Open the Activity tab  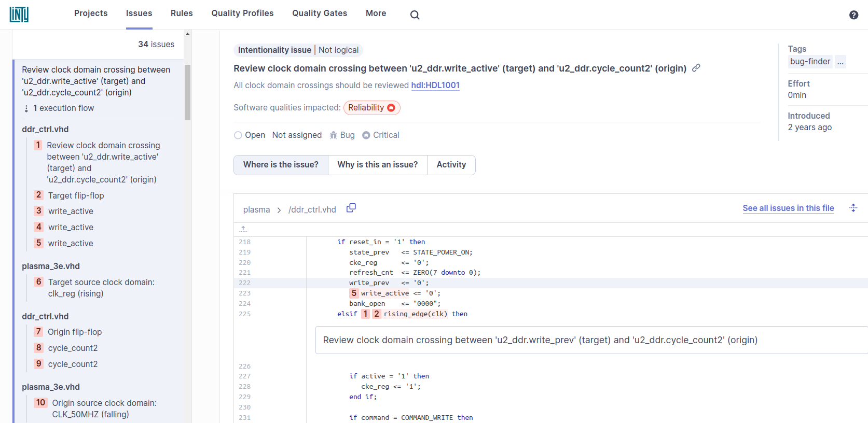click(451, 165)
